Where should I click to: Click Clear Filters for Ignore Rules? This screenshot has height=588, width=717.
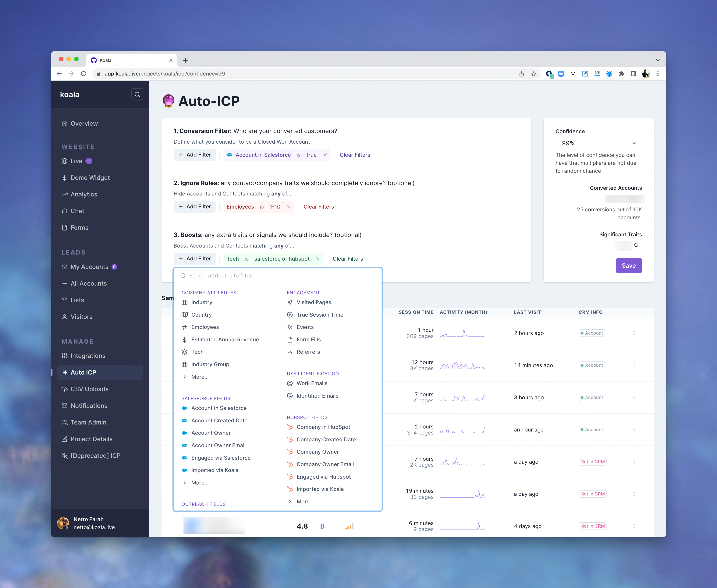click(318, 207)
